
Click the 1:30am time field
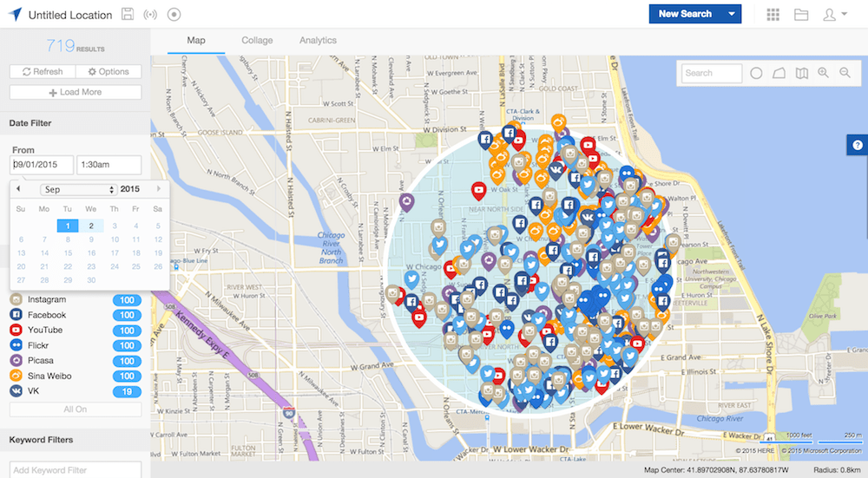pos(108,165)
